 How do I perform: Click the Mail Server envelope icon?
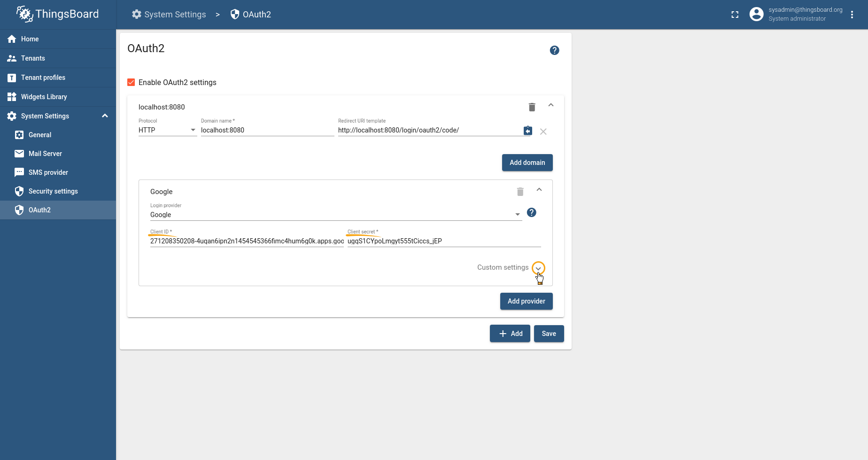[x=19, y=154]
